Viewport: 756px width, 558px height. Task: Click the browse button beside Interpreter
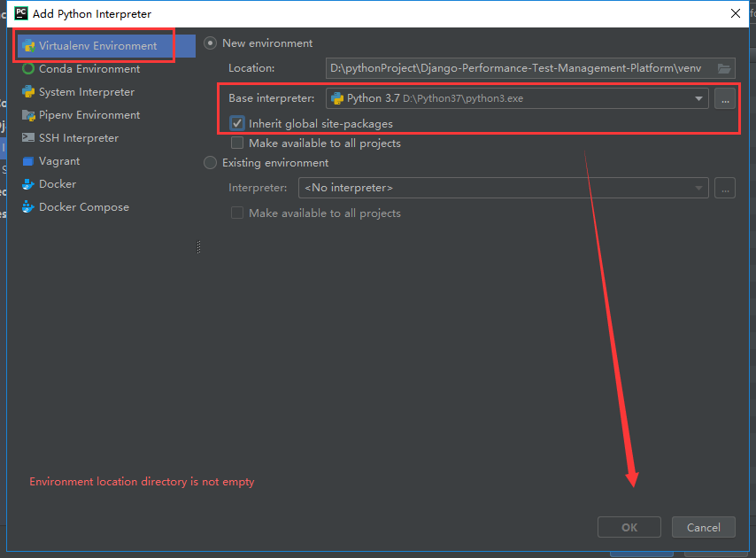click(x=725, y=188)
